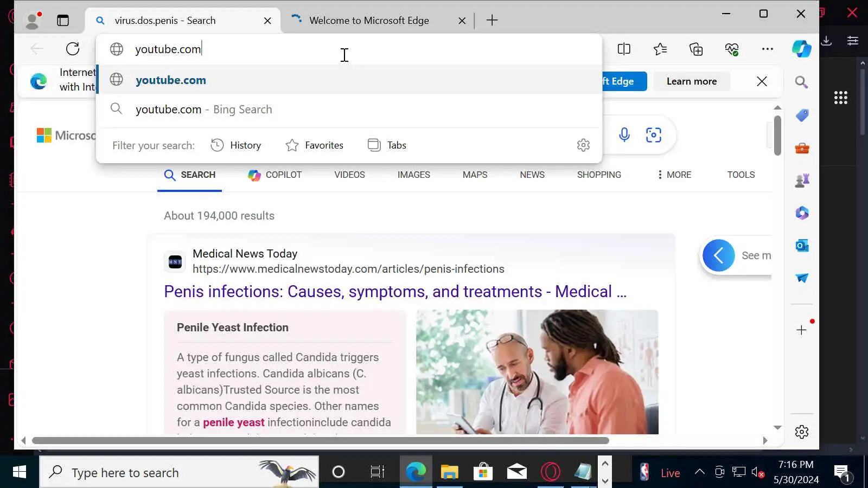Screen dimensions: 868x488
Task: Choose youtube.com URL suggestion
Action: pyautogui.click(x=349, y=80)
